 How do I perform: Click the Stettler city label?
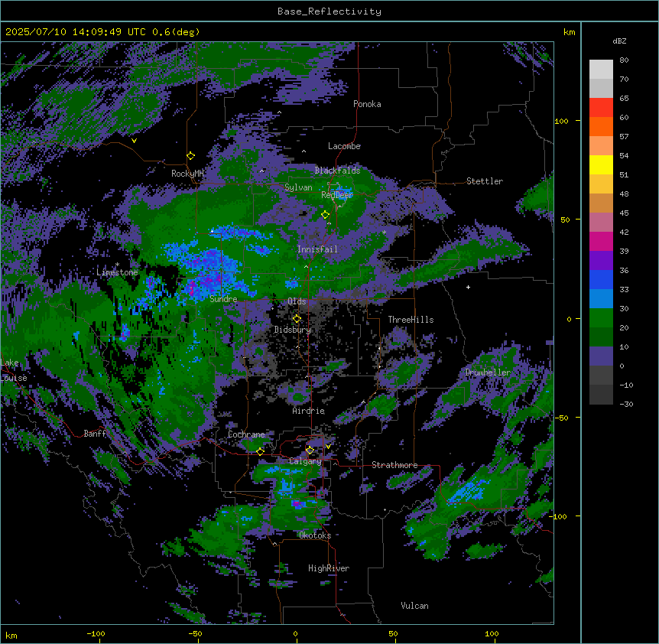coord(485,181)
